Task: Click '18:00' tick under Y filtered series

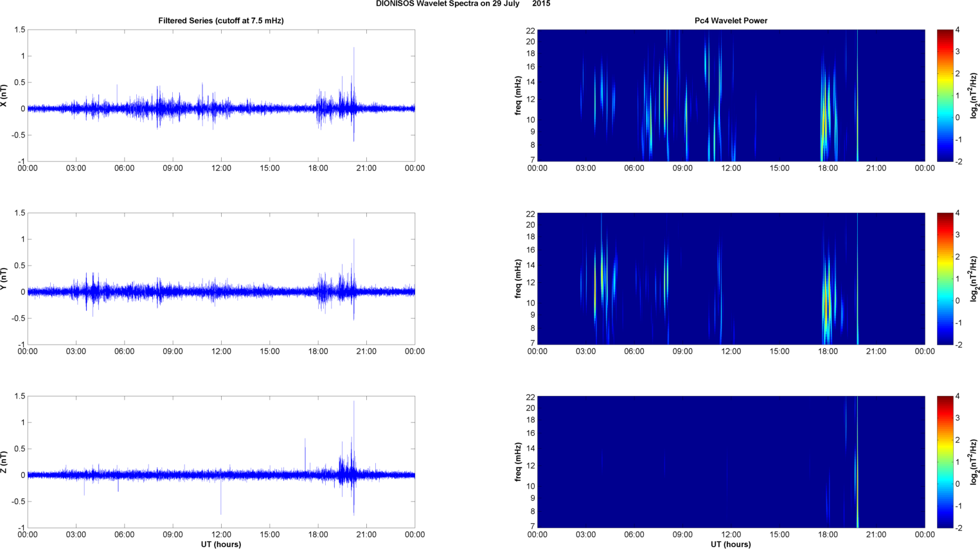Action: point(318,352)
